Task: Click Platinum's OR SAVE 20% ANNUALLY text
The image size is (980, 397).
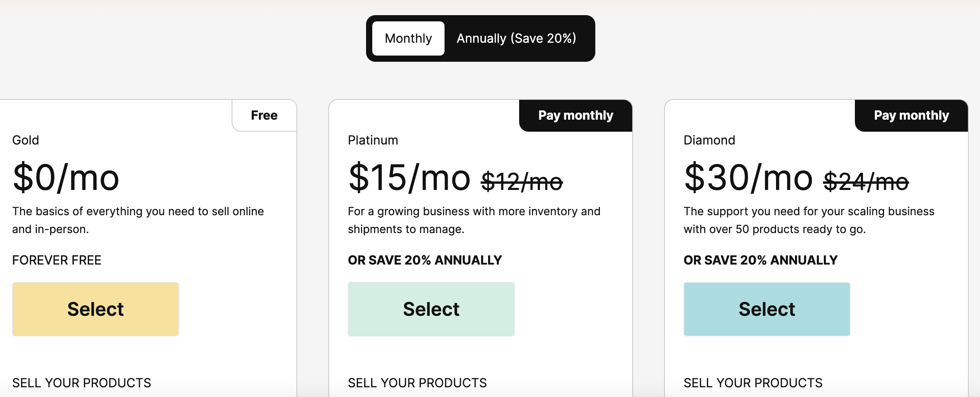Action: (425, 260)
